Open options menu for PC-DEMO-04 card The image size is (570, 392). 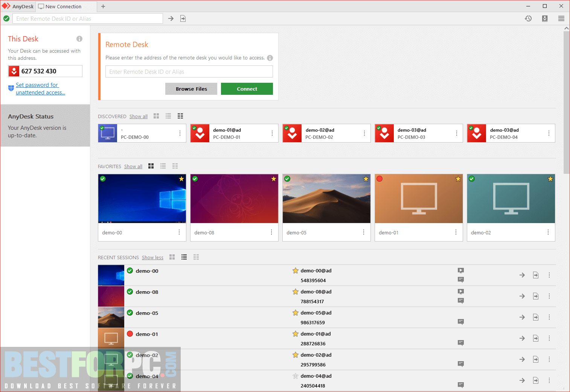[x=549, y=133]
